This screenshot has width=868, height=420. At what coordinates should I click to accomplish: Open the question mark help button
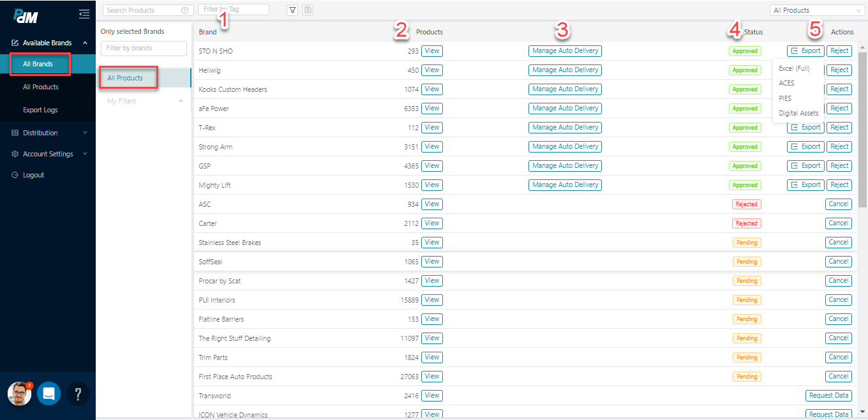[79, 394]
